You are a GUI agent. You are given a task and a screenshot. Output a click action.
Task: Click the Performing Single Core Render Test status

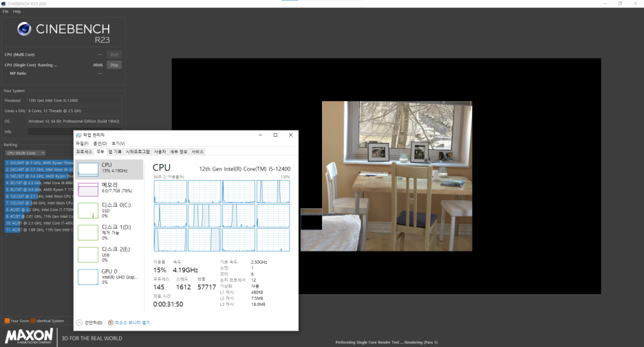[x=387, y=342]
